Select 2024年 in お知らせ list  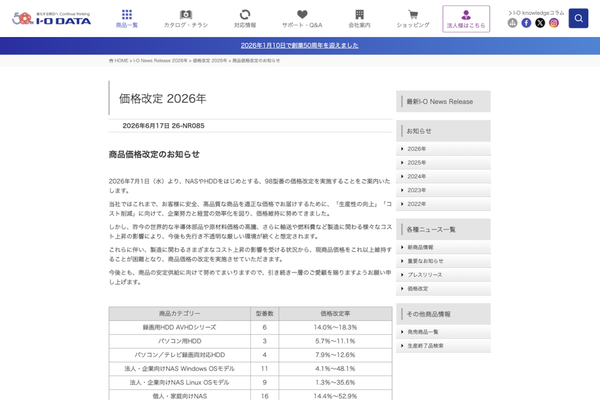443,176
